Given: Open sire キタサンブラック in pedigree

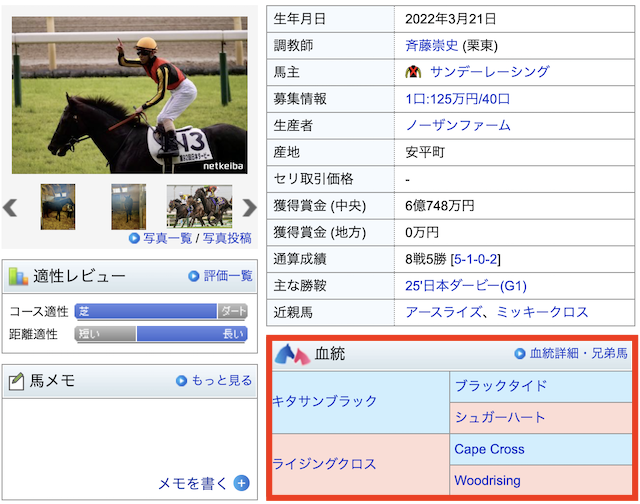Looking at the screenshot, I should [325, 401].
